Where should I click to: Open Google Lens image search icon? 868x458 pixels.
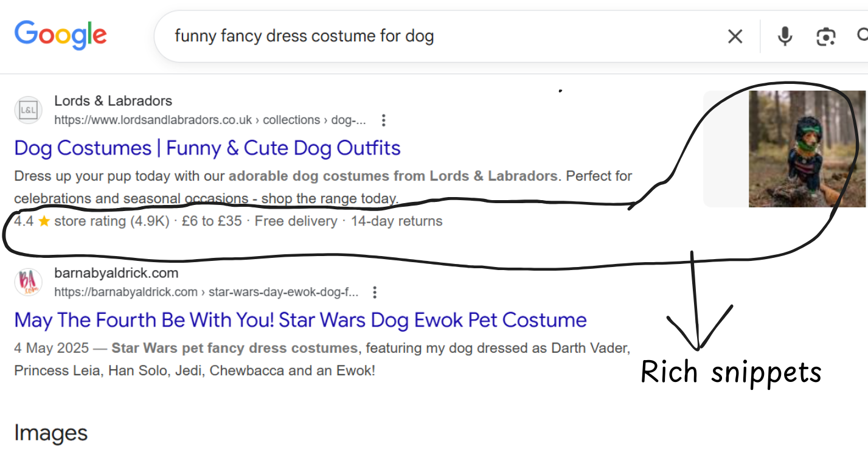[825, 36]
